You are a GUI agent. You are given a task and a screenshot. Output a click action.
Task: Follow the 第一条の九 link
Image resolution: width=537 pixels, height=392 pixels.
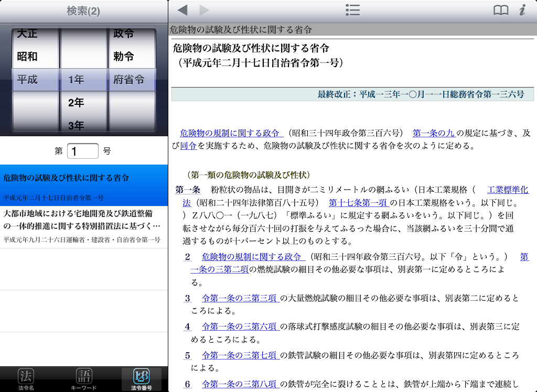click(433, 133)
